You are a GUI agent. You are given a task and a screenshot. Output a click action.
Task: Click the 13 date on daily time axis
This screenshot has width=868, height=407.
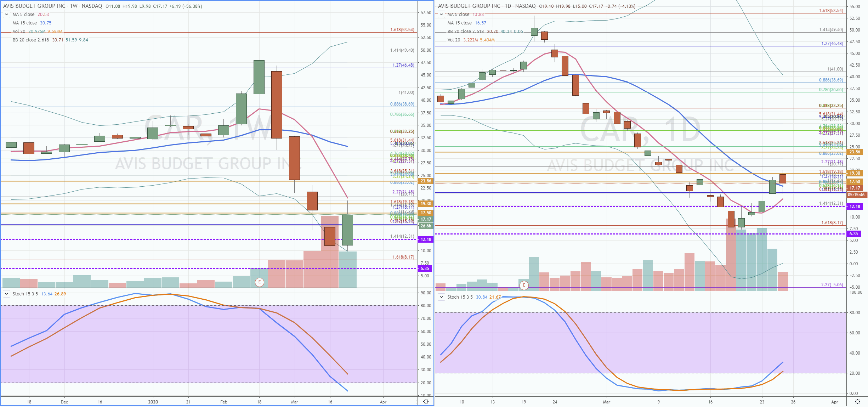pyautogui.click(x=493, y=402)
